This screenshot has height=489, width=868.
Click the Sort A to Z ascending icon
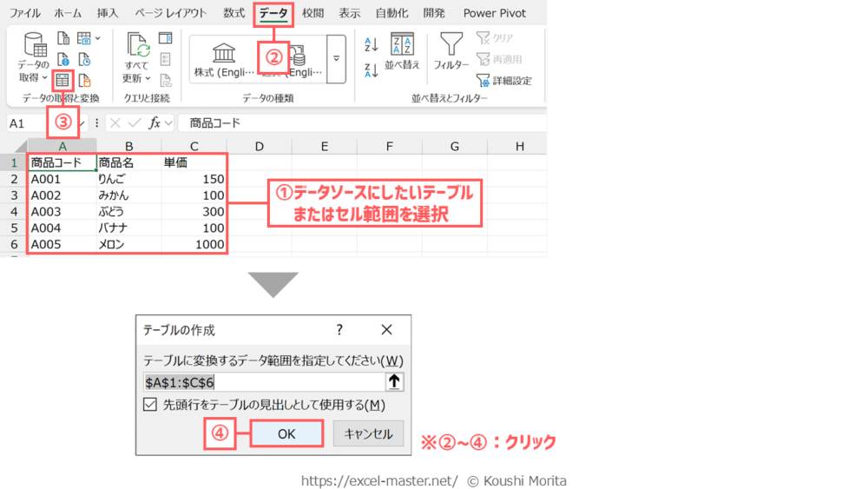click(x=372, y=45)
